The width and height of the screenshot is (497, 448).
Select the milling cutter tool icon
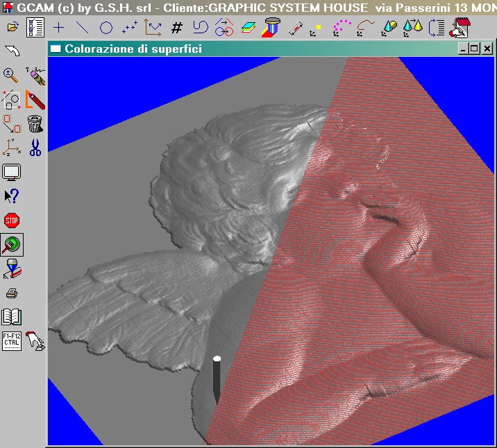tap(271, 28)
